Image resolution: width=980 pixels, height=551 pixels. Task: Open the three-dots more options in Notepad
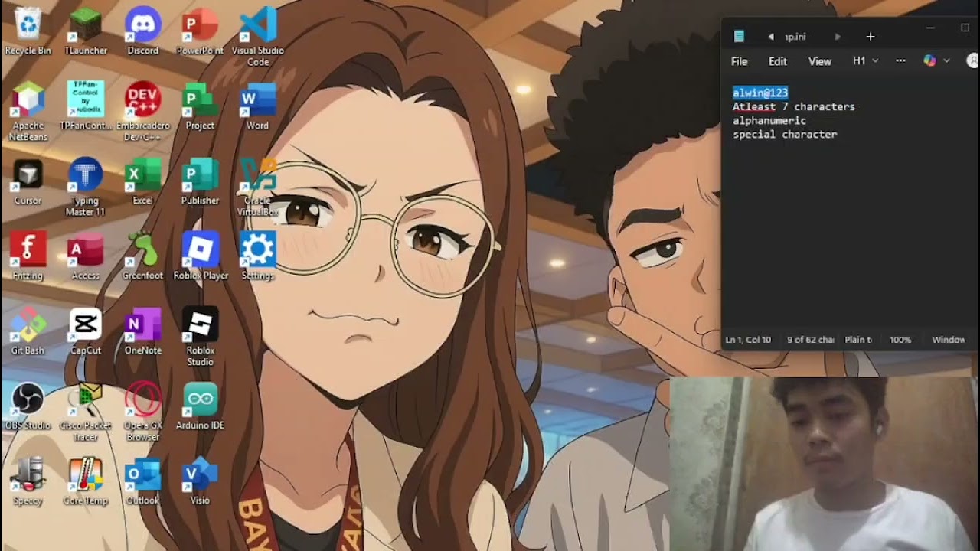(900, 61)
